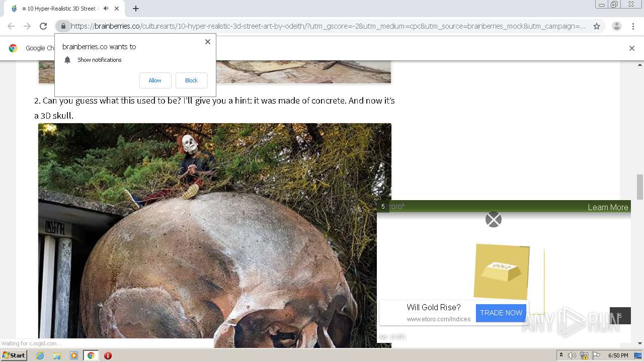Screen dimensions: 644x362
Task: Click the browser forward arrow
Action: click(x=27, y=26)
